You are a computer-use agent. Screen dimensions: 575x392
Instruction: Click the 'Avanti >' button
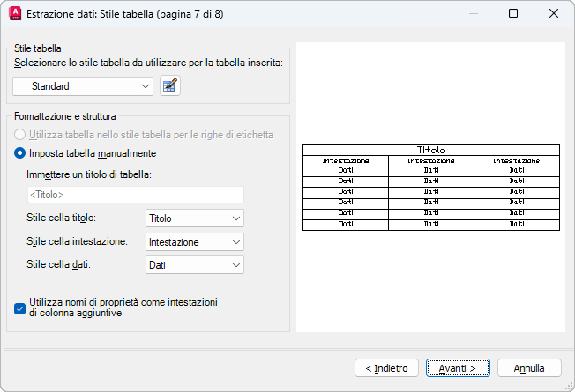pos(458,367)
